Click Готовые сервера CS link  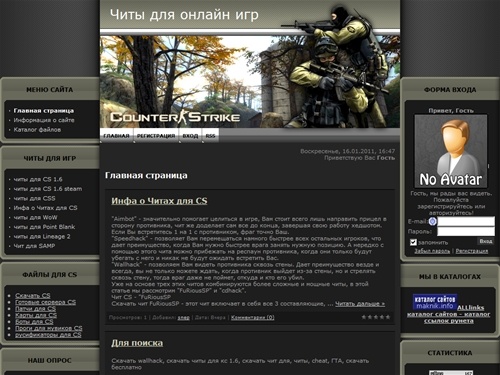[x=45, y=302]
